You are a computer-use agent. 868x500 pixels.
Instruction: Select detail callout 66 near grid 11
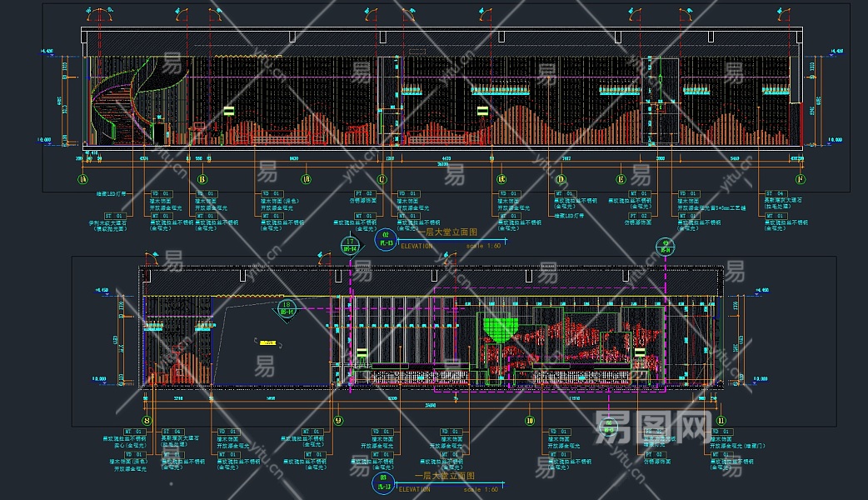point(609,427)
